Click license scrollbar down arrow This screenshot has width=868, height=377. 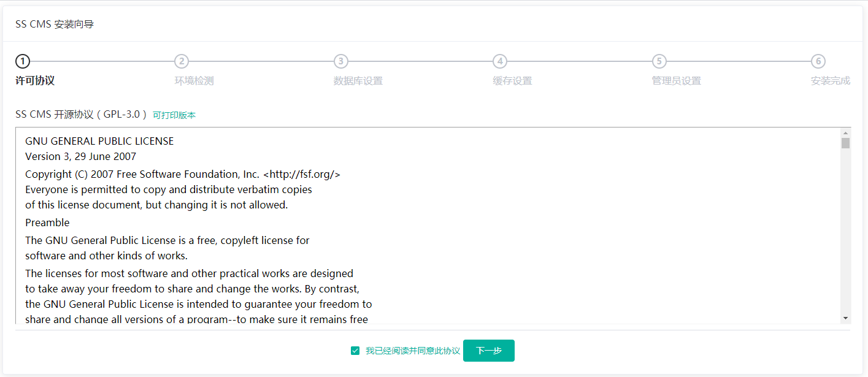point(846,318)
